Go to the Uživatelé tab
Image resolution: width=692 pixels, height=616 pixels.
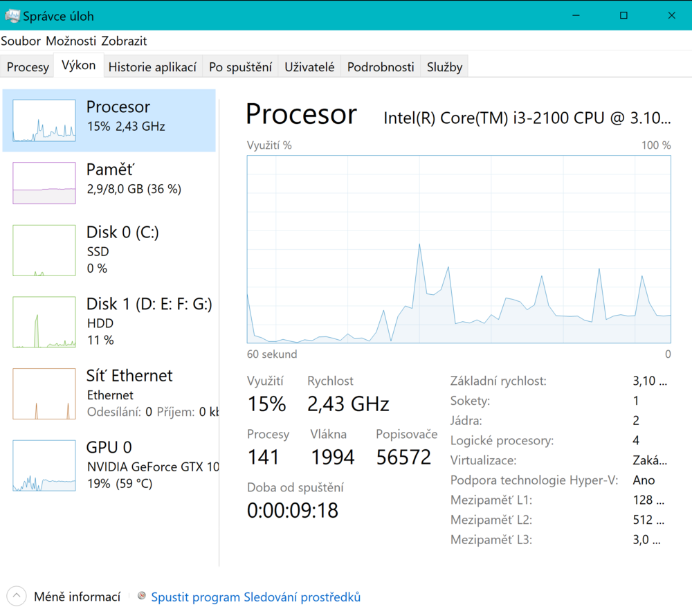pyautogui.click(x=309, y=67)
